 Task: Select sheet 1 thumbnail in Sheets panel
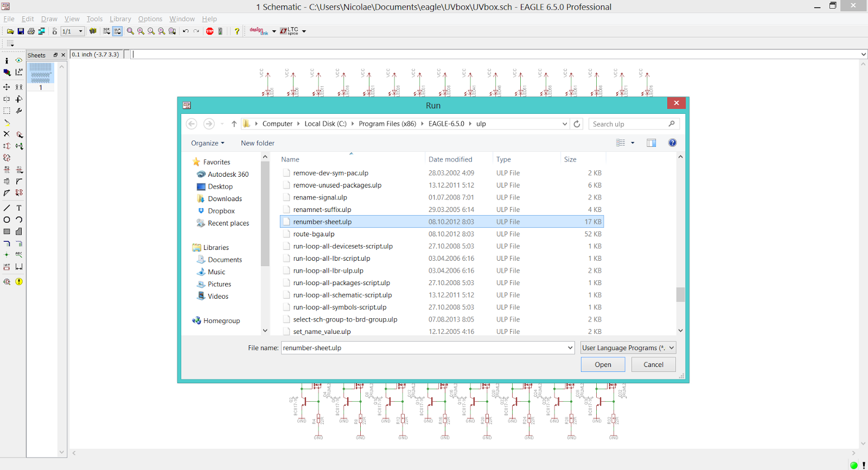(41, 73)
